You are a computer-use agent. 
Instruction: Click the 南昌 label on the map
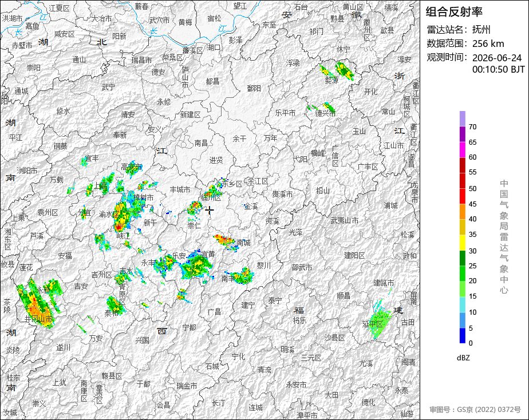[201, 143]
